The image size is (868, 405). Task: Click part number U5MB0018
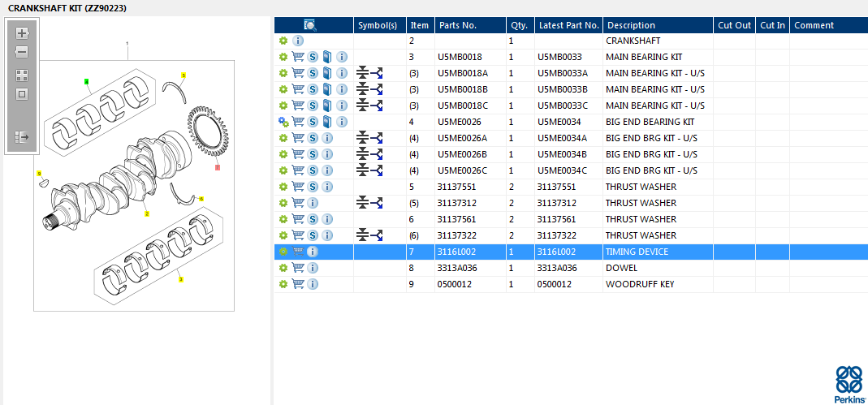(460, 57)
